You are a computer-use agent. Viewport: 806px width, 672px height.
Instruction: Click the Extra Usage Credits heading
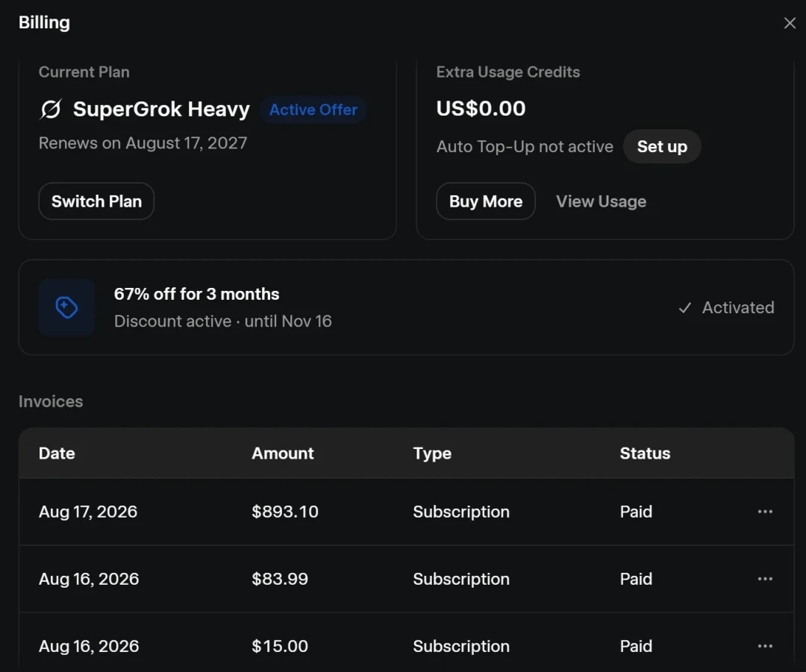pos(508,72)
